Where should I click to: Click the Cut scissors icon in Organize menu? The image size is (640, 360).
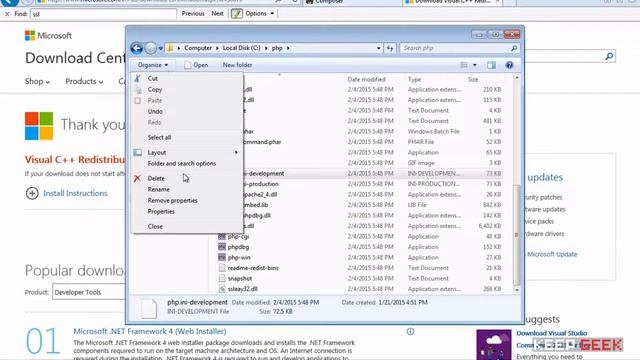coord(138,78)
